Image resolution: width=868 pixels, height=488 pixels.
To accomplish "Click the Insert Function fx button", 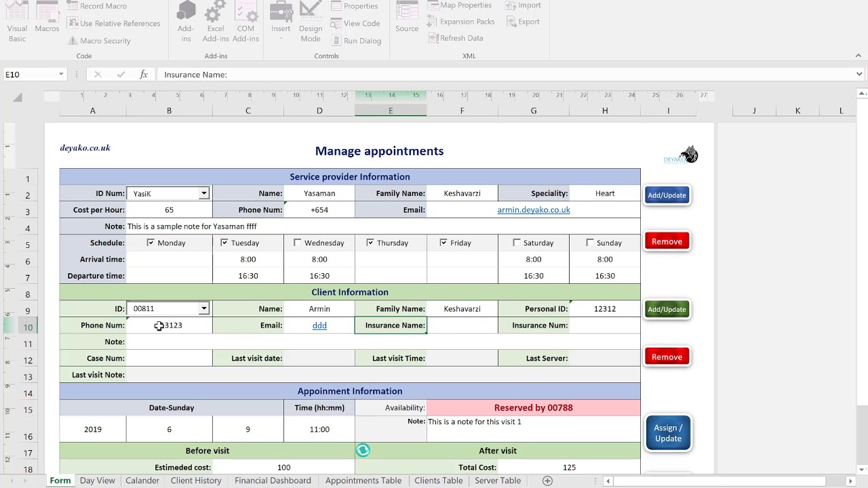I will tap(144, 75).
